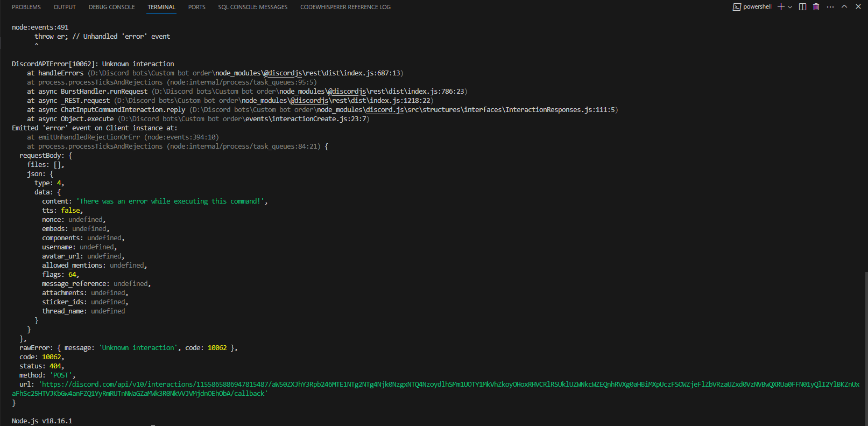The image size is (868, 426).
Task: Click 'DiscordAPIError[10062]: Unknown interaction' line
Action: point(93,64)
